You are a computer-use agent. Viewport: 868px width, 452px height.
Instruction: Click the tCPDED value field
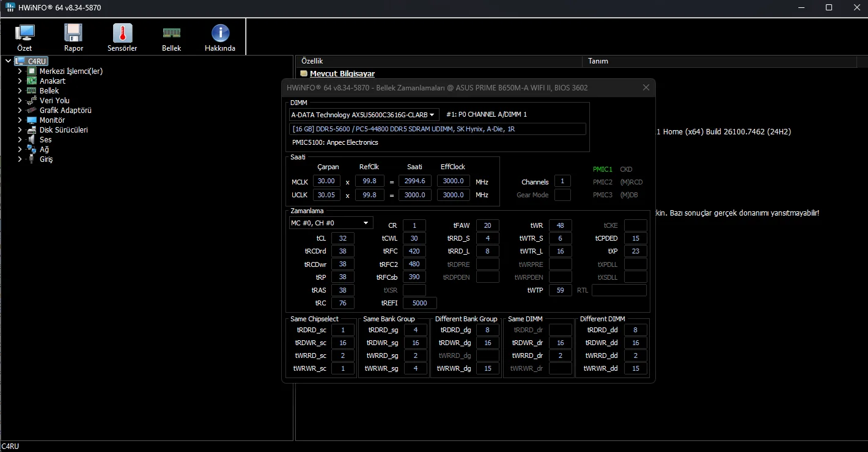636,238
